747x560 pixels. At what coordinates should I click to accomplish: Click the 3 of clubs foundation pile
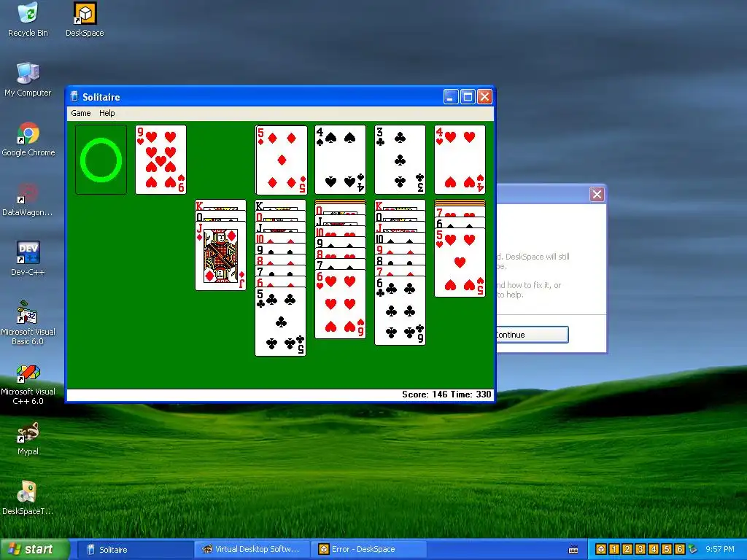(x=400, y=160)
